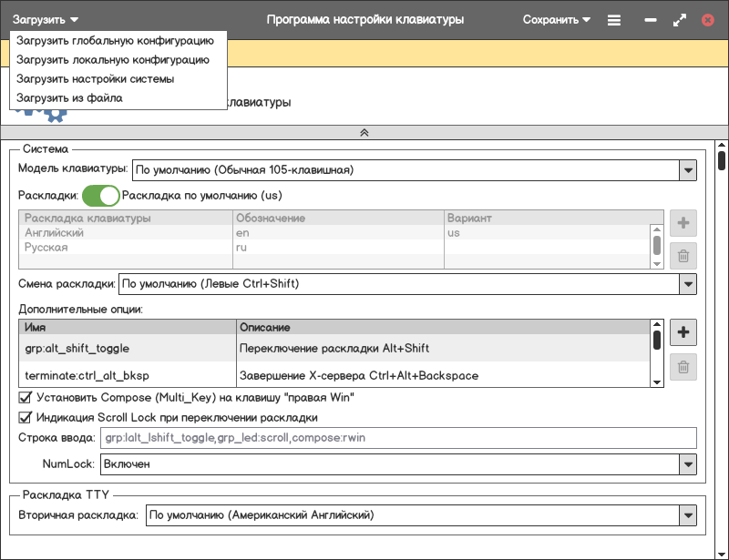729x560 pixels.
Task: Close the window with red X
Action: pos(707,19)
